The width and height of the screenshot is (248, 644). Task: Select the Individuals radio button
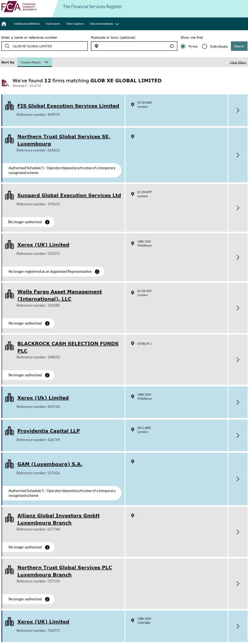coord(205,47)
